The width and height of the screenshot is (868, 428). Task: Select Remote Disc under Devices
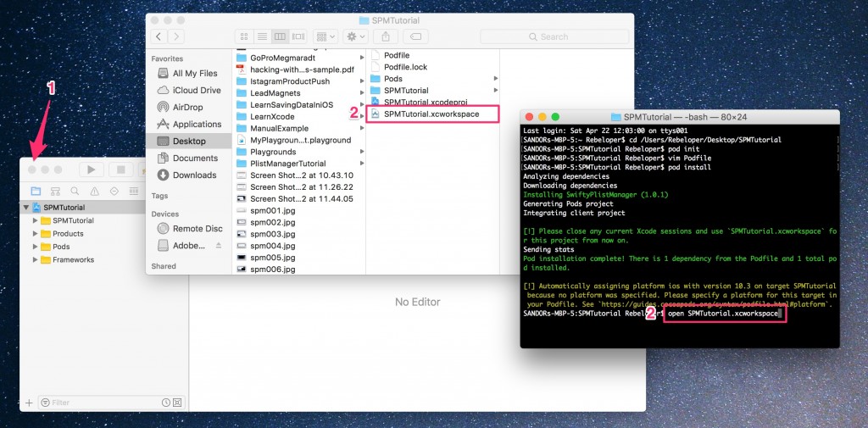coord(188,229)
